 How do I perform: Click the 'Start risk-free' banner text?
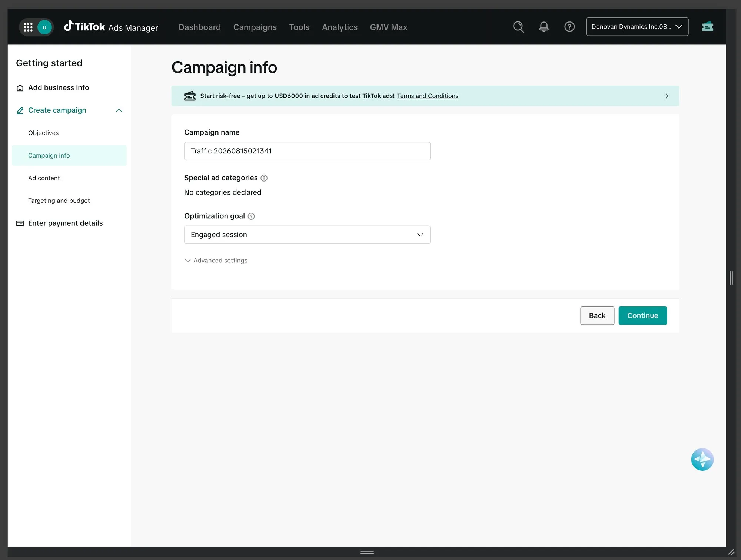[x=297, y=96]
